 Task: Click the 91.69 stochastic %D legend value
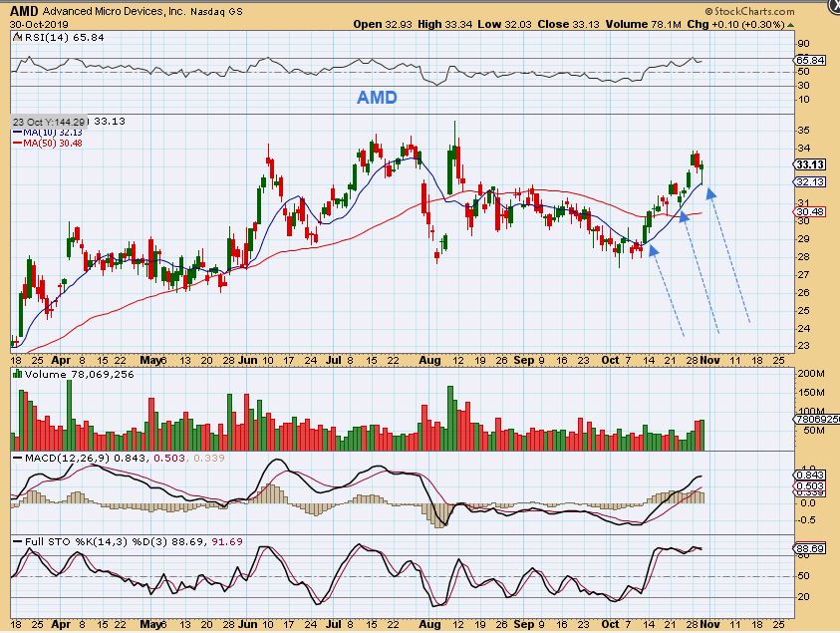227,542
